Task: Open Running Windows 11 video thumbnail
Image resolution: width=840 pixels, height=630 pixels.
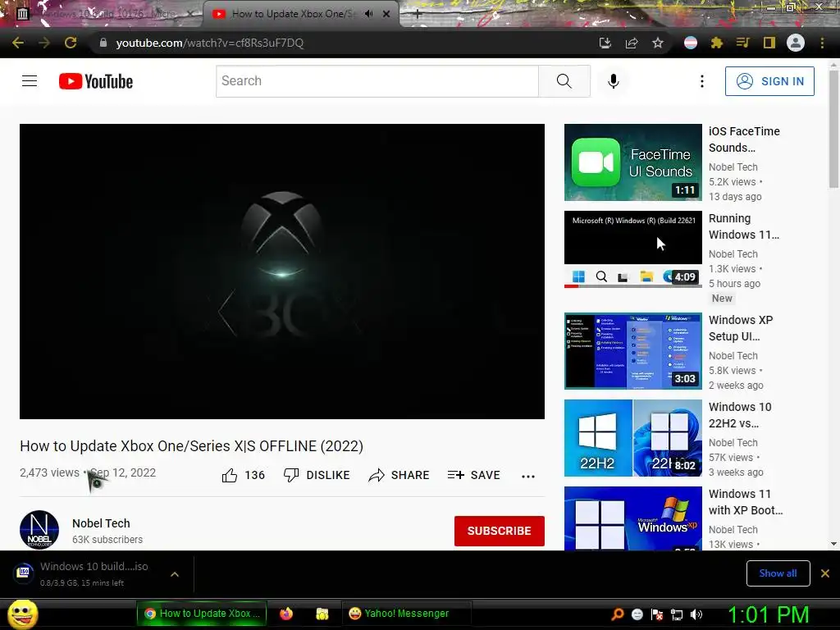Action: (x=633, y=249)
